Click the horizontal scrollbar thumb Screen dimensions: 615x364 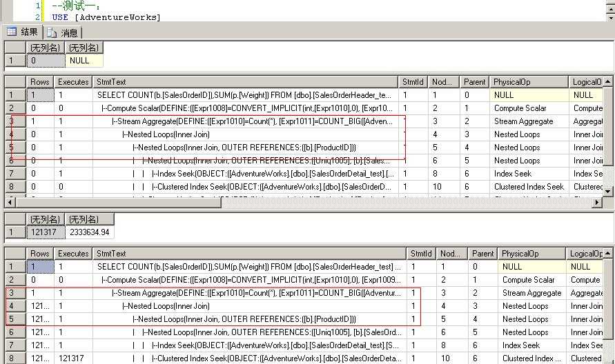pyautogui.click(x=119, y=203)
